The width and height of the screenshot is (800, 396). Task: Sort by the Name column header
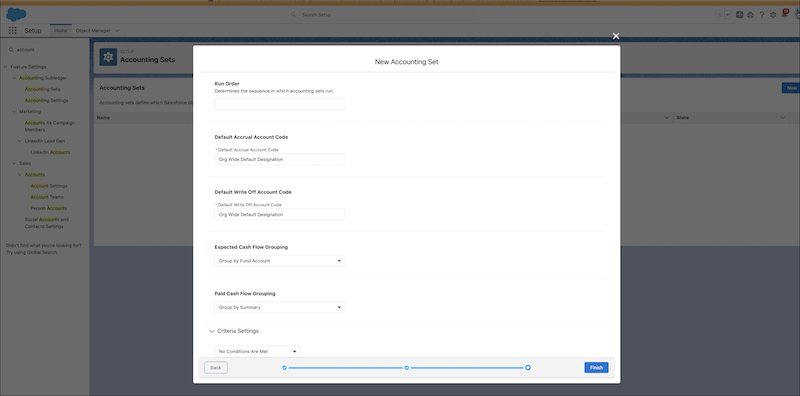[104, 117]
